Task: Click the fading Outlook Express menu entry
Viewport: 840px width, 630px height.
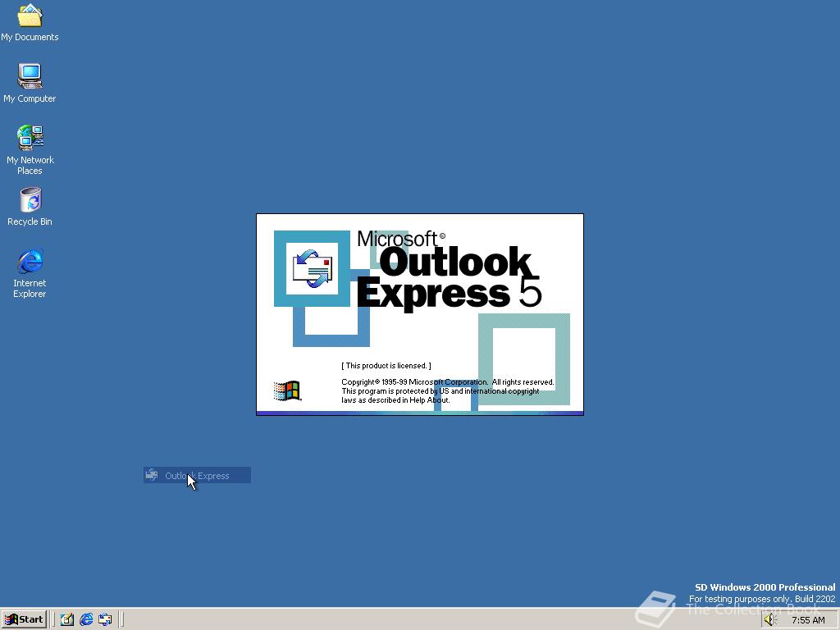Action: 197,475
